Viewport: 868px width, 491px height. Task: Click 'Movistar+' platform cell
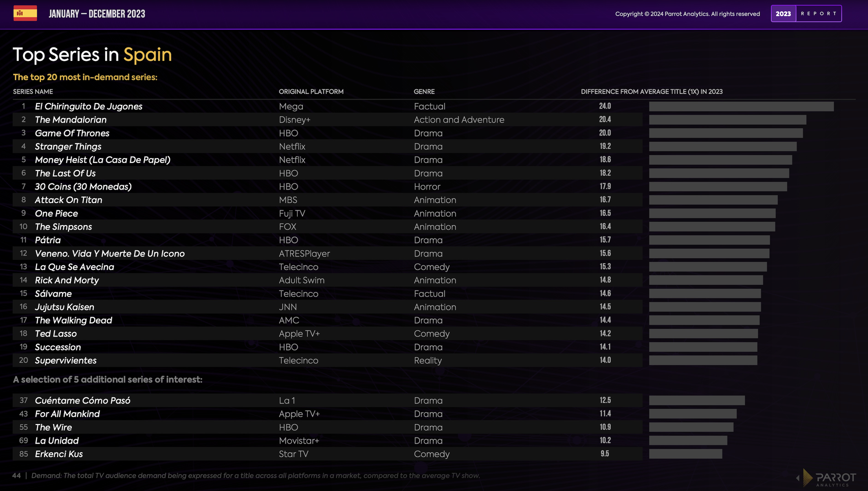(299, 441)
